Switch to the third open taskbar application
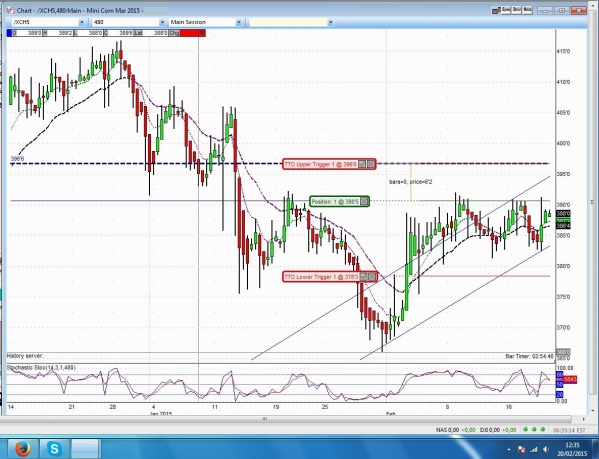 point(86,448)
